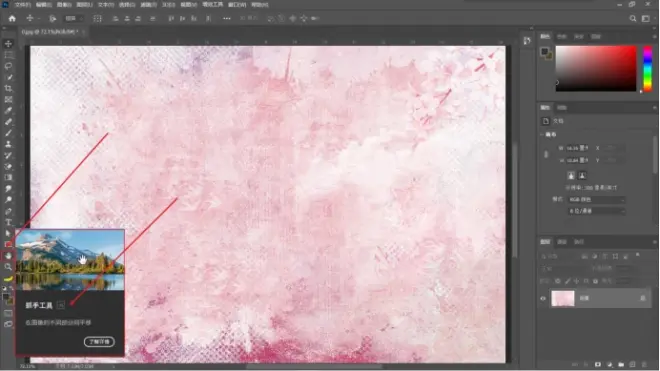This screenshot has width=660, height=371.
Task: Open the search magnifier at top right
Action: pos(633,19)
